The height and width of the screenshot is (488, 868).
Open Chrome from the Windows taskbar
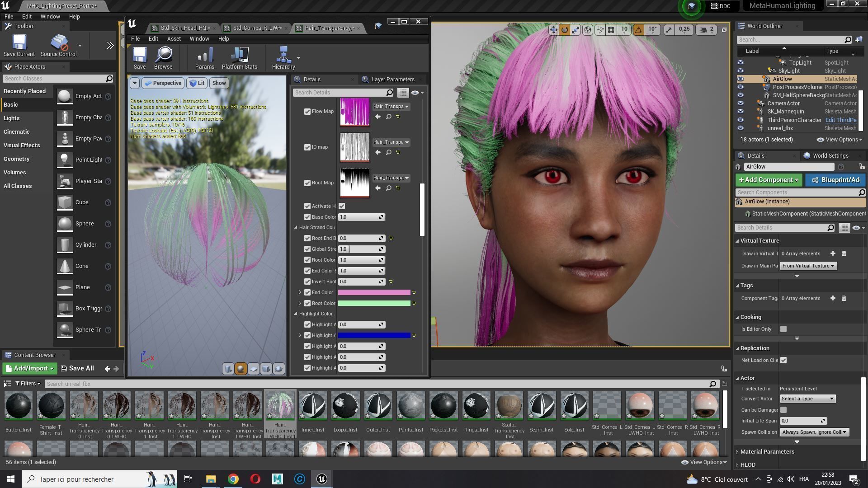233,479
